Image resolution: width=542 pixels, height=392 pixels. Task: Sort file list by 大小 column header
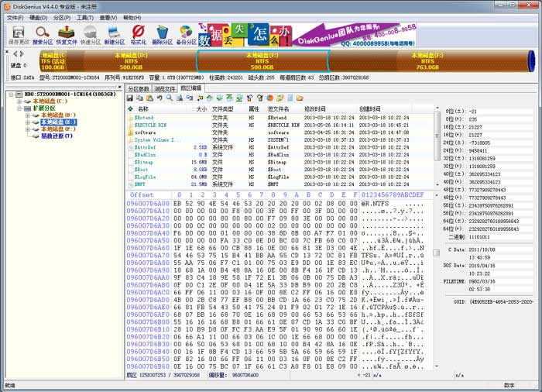click(x=201, y=109)
